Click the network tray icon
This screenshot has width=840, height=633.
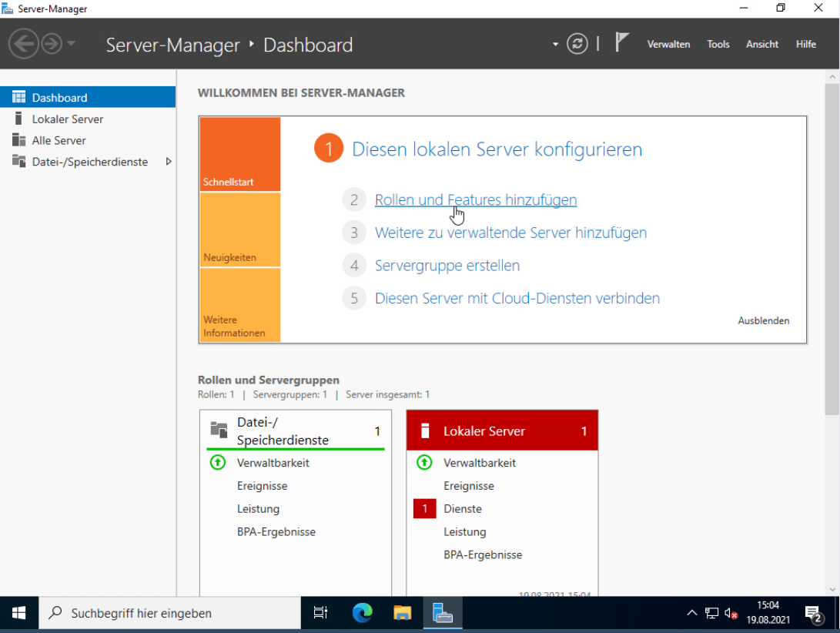(x=711, y=613)
